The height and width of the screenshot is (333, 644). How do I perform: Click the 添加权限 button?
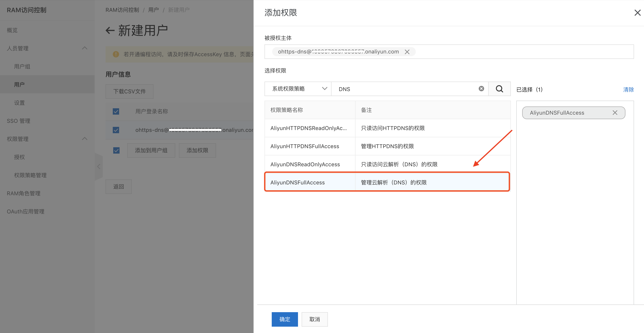click(197, 150)
